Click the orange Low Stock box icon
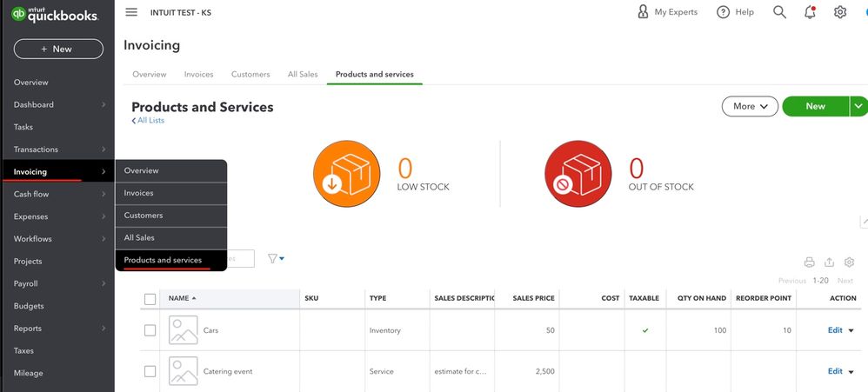Viewport: 868px width, 392px height. [346, 174]
